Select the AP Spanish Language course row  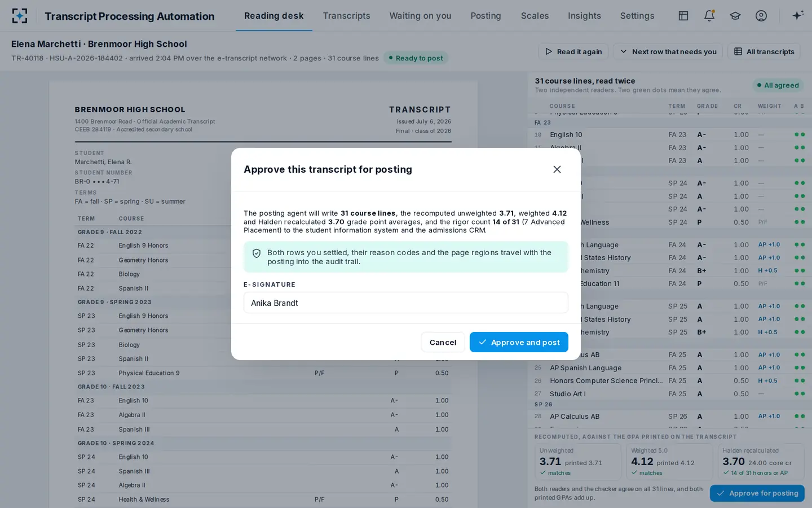click(x=669, y=367)
